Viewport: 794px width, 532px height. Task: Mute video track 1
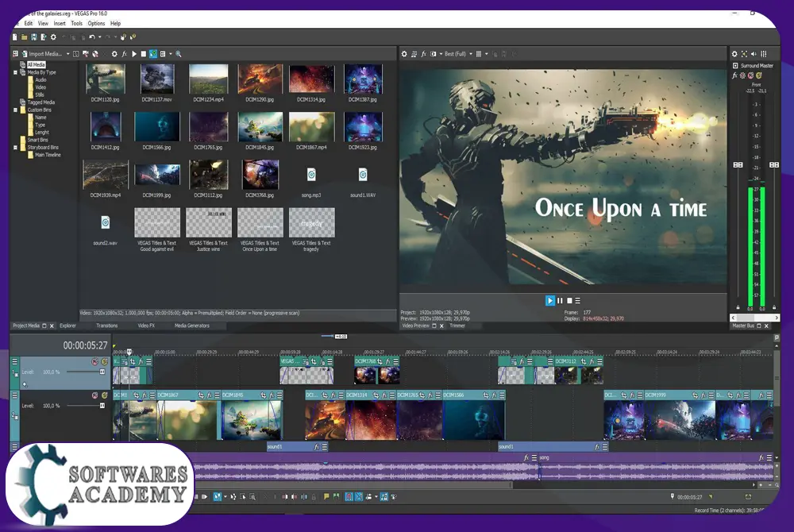[94, 361]
